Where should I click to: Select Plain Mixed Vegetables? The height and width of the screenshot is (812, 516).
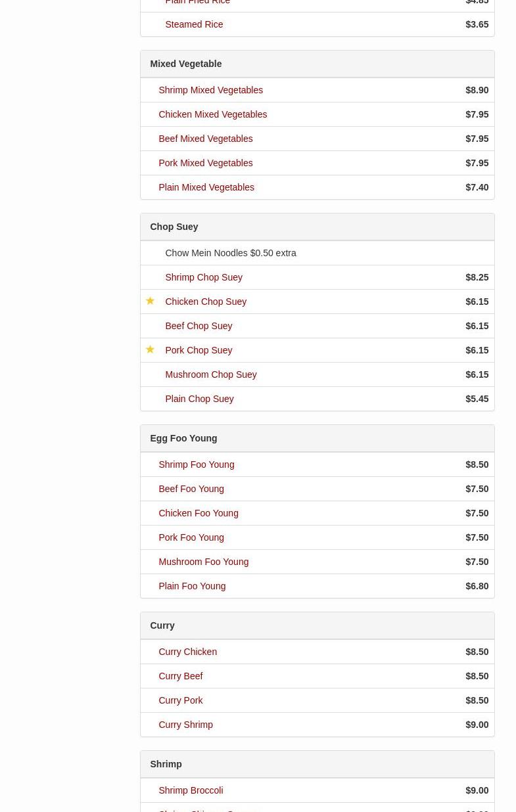tap(206, 187)
